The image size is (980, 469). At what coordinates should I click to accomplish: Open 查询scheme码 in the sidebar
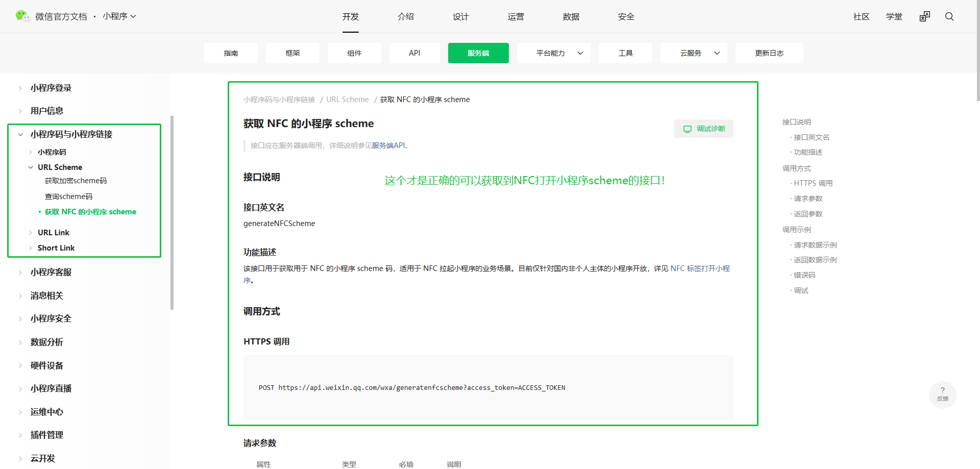tap(69, 196)
